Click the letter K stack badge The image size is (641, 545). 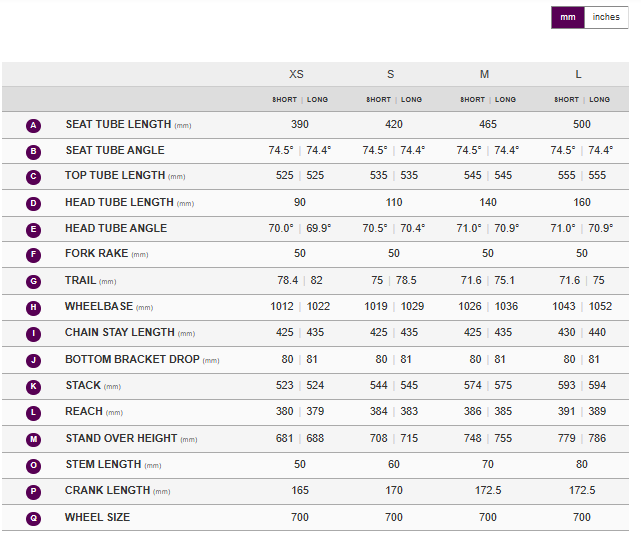click(34, 386)
